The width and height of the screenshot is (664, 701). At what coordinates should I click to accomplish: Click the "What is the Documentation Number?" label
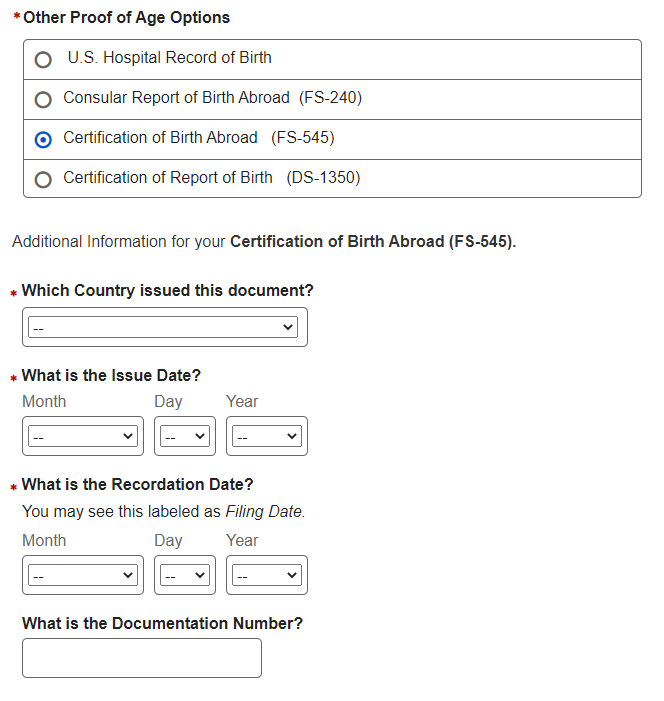pos(162,623)
